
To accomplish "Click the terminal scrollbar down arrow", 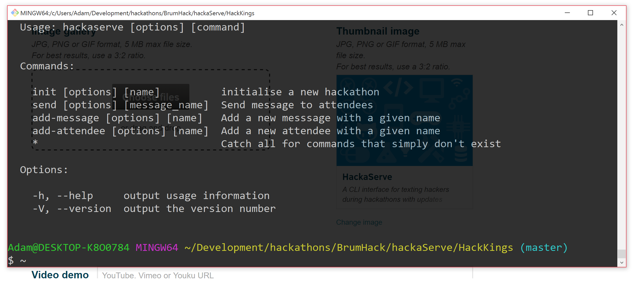I will coord(622,263).
